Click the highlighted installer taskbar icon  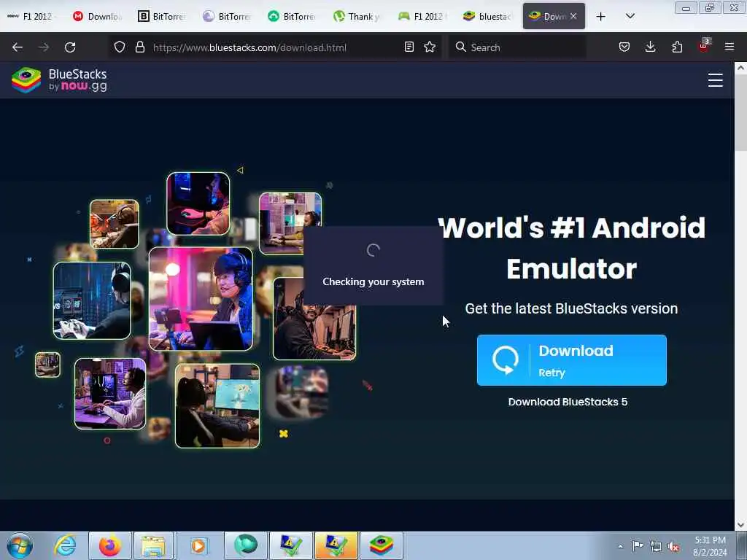pyautogui.click(x=336, y=545)
